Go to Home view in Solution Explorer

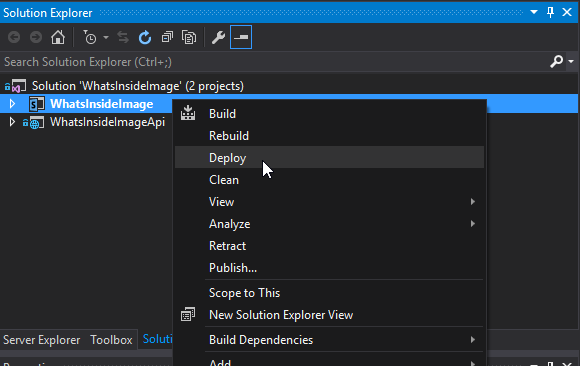[x=58, y=37]
